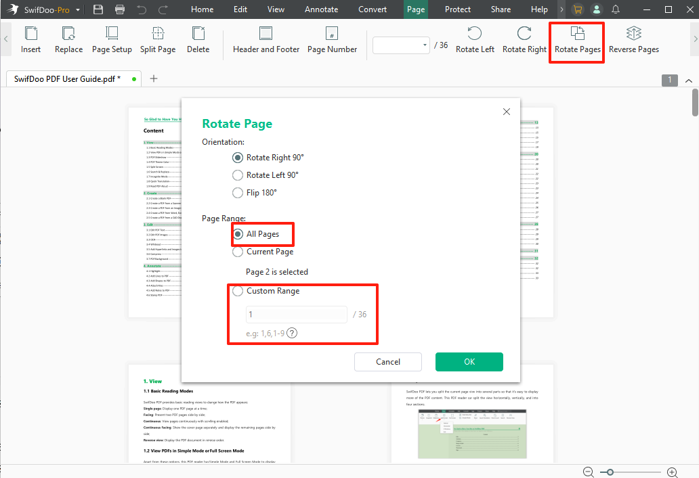Open the Home menu tab
The height and width of the screenshot is (478, 699).
pos(202,9)
